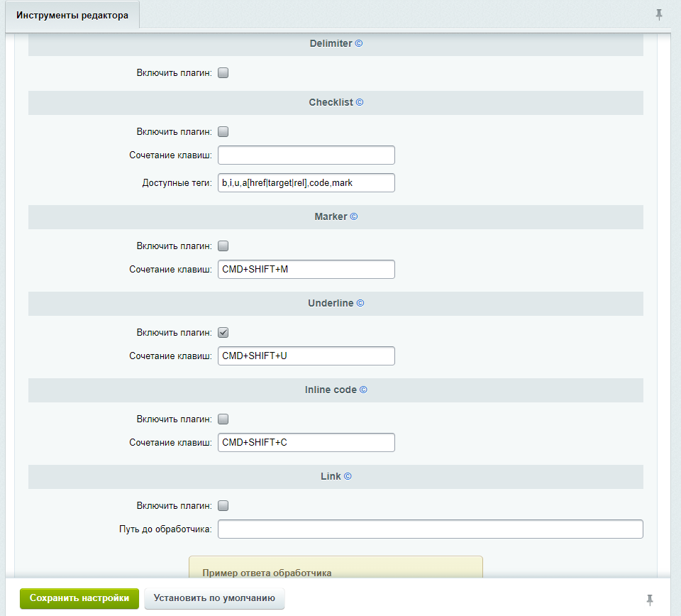Focus the Checklist Доступные теги field
Viewport: 681px width, 616px height.
click(x=306, y=183)
